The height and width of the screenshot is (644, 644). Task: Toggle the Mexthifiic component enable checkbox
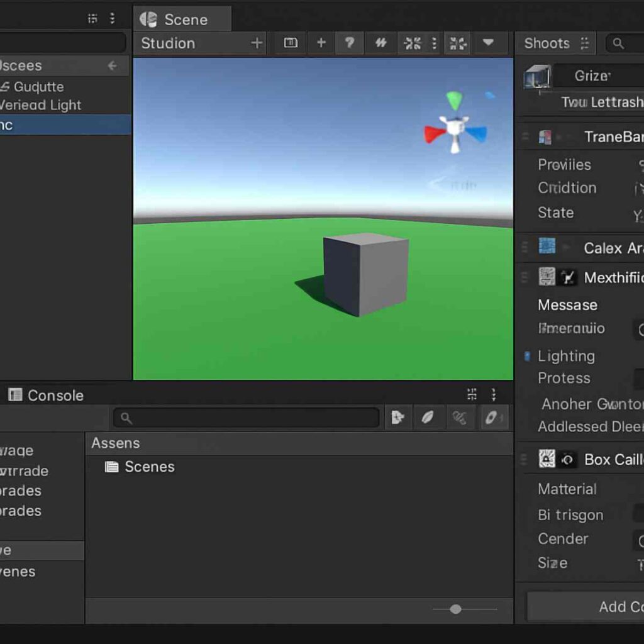click(568, 277)
